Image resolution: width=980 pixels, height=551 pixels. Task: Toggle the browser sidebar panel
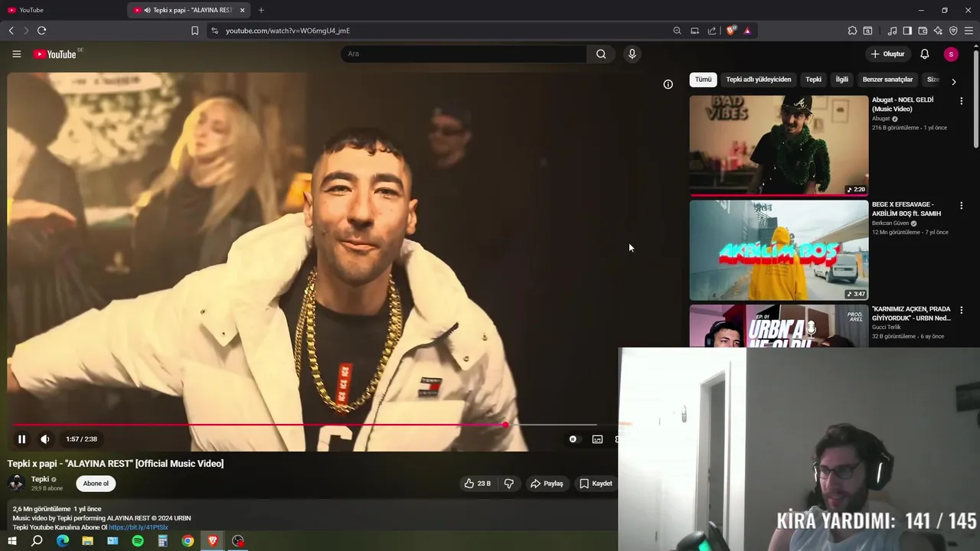[907, 31]
